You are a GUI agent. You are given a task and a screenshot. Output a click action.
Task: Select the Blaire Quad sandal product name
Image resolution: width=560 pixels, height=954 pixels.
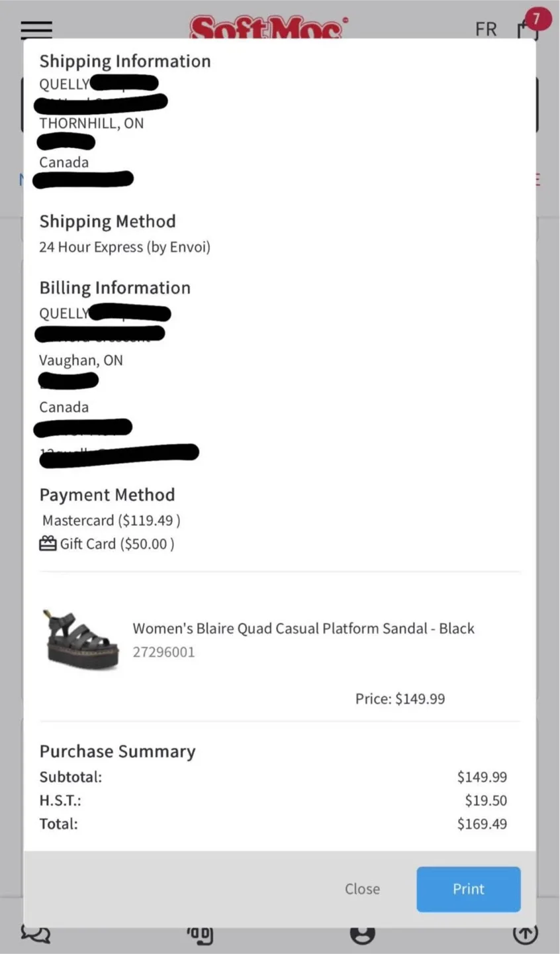click(303, 628)
